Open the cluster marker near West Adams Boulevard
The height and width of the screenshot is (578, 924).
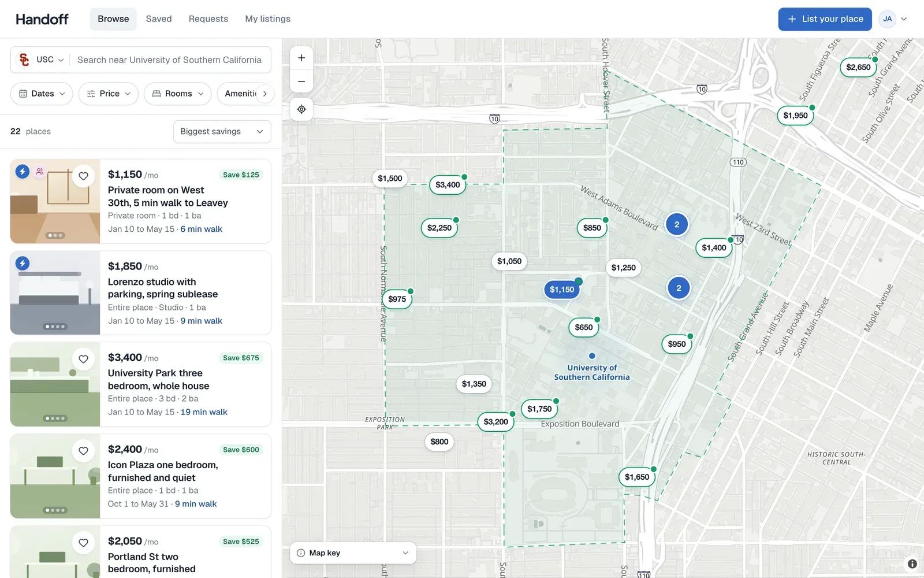click(677, 225)
